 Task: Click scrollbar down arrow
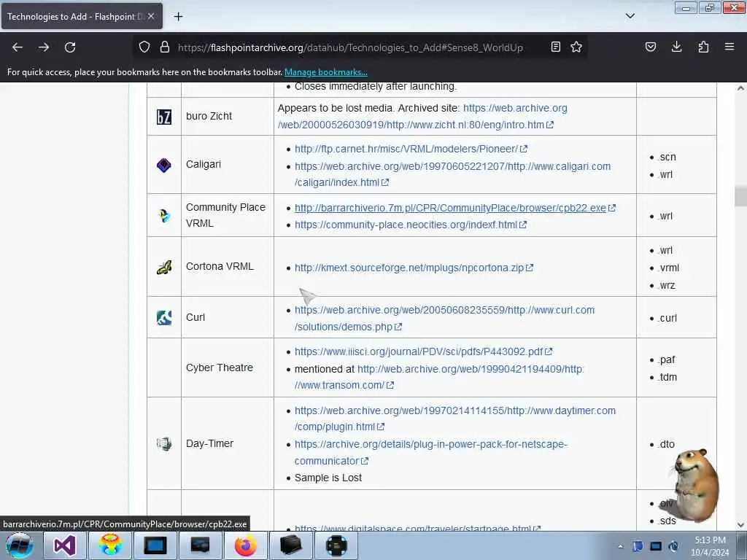point(740,525)
